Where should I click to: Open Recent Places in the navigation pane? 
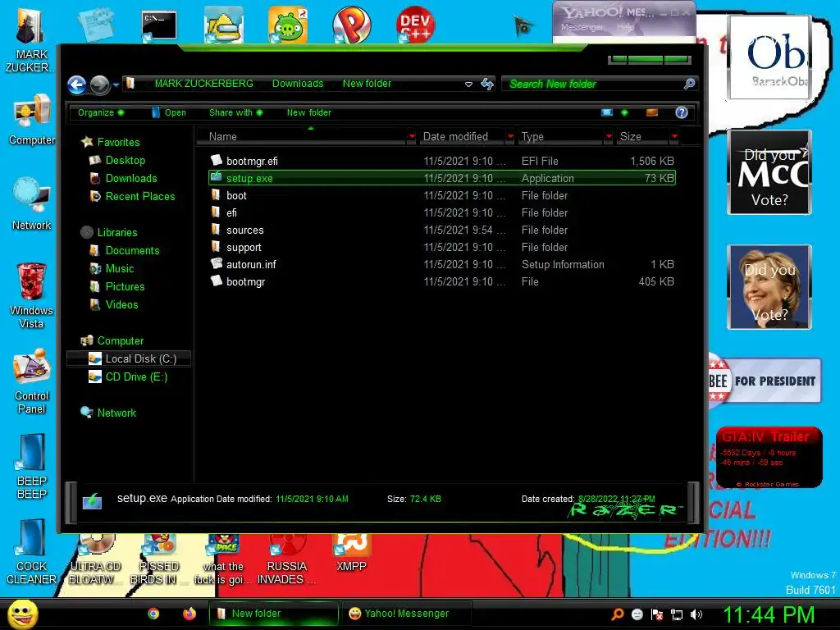click(x=139, y=197)
